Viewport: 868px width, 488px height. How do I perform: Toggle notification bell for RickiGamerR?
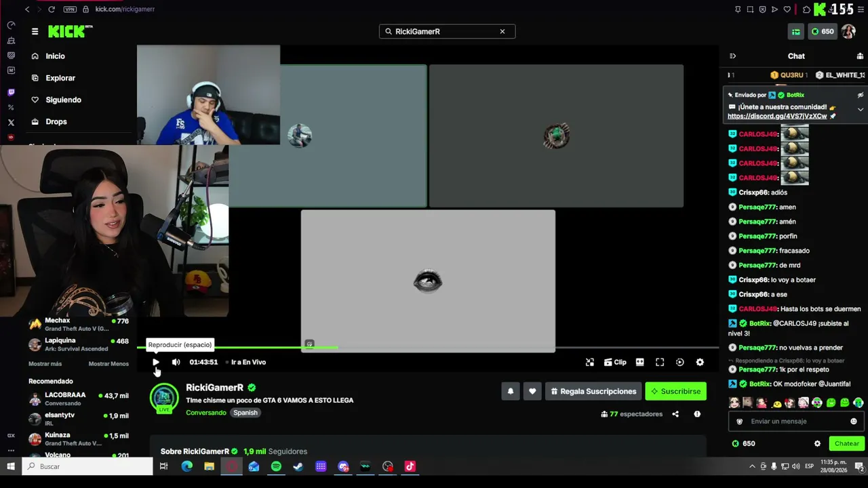coord(511,391)
